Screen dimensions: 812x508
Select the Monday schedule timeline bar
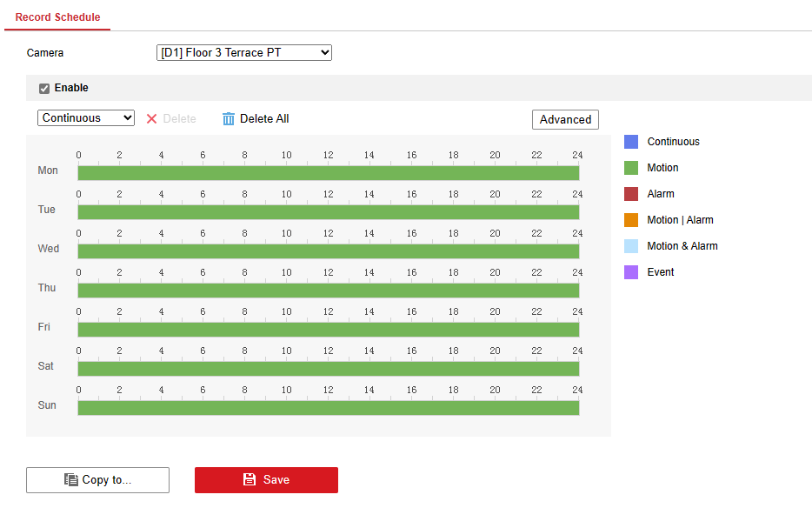coord(328,173)
